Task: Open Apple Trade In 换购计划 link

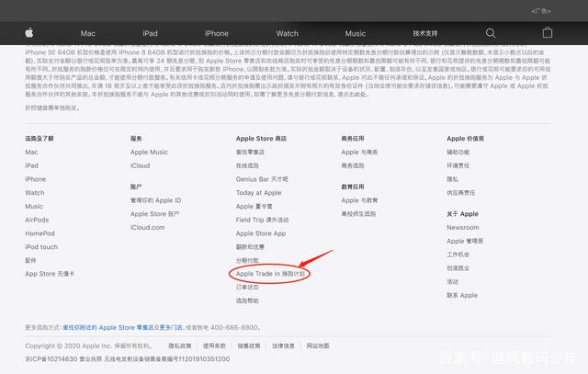Action: pos(270,274)
